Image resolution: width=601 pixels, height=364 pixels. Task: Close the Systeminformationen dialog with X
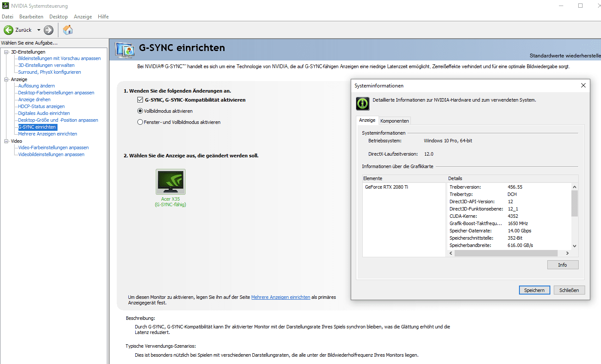(x=583, y=85)
